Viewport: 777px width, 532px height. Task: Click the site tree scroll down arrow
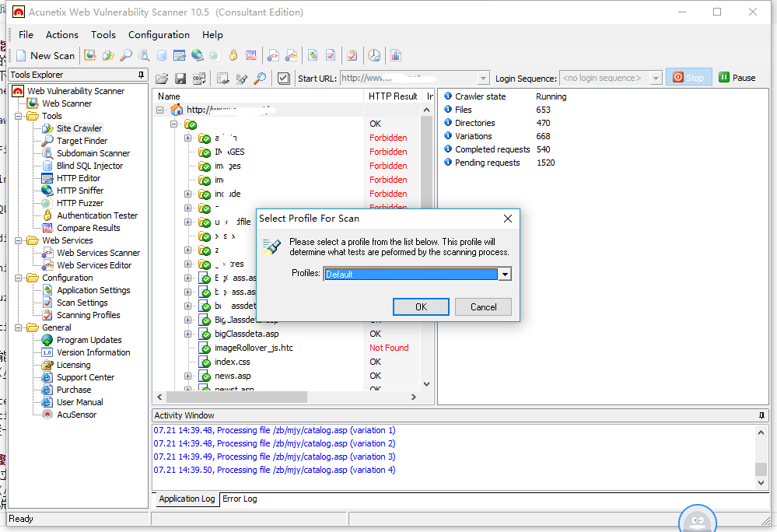[x=426, y=384]
